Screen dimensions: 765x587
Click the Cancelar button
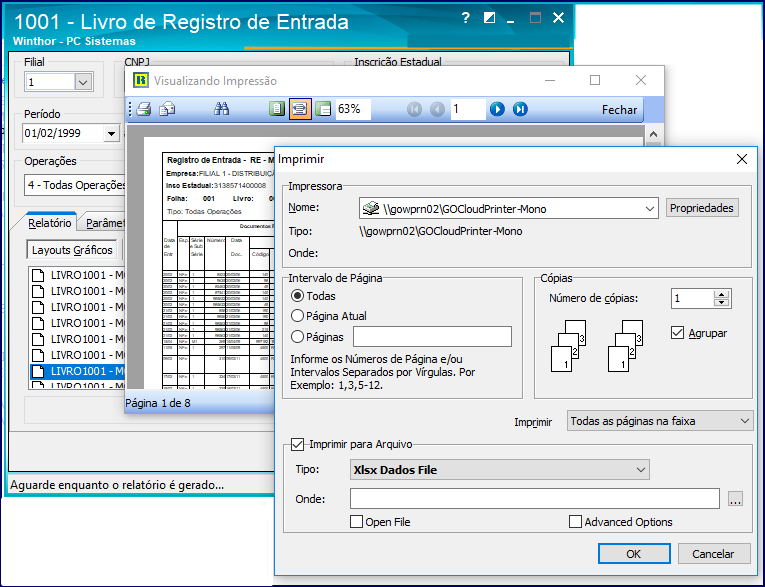[713, 554]
